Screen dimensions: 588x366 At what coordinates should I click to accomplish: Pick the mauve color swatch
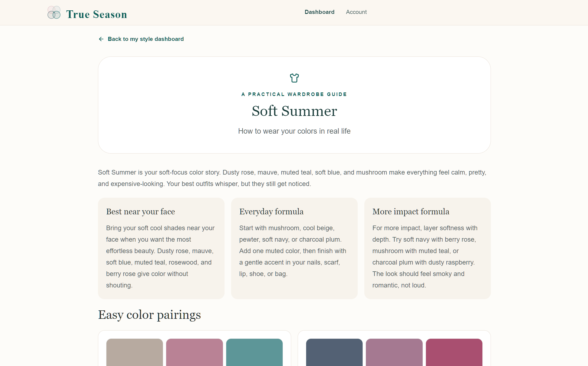point(394,352)
